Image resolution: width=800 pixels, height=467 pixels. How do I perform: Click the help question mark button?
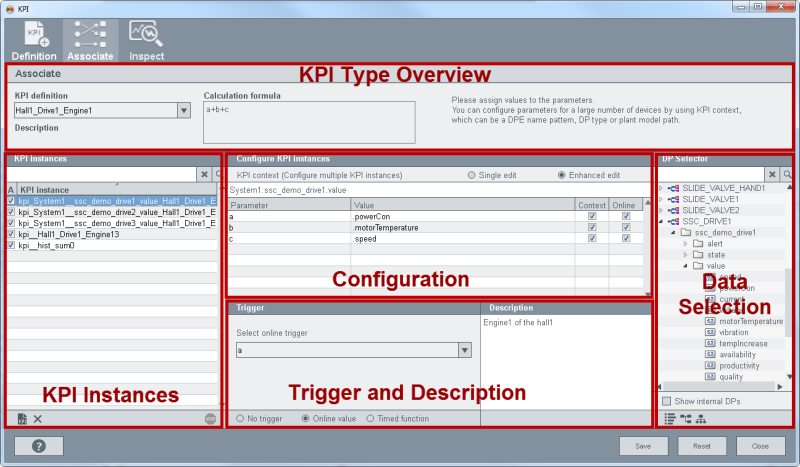[39, 446]
